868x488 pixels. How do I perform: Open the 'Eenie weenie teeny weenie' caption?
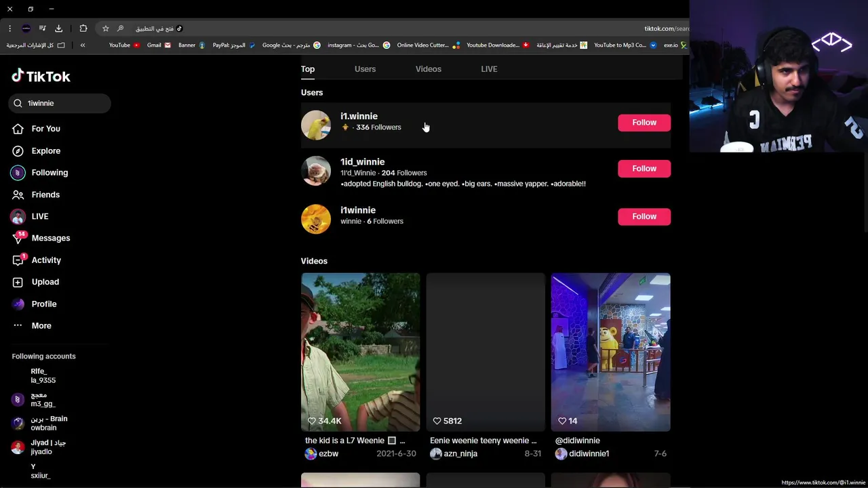coord(483,441)
